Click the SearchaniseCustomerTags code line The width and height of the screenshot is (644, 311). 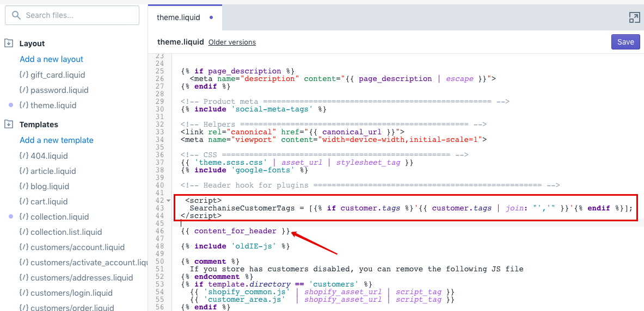[x=411, y=208]
